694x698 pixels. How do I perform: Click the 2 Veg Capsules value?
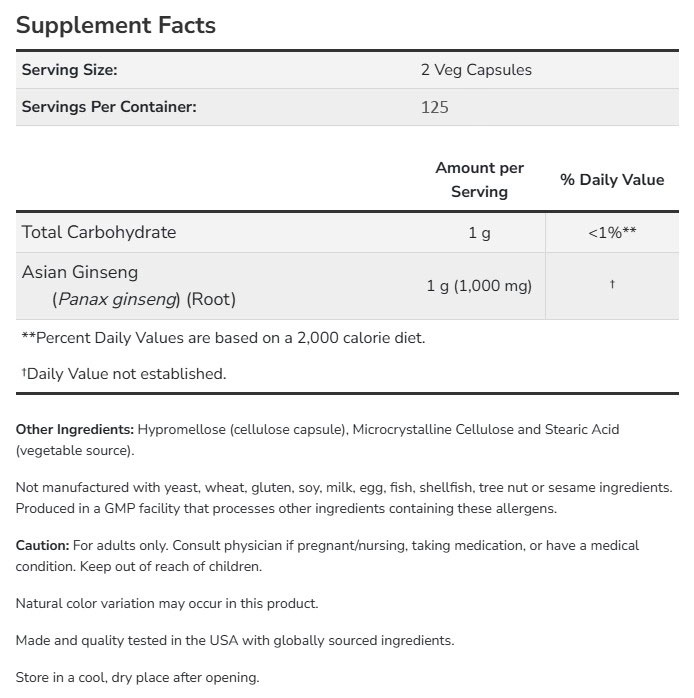[x=476, y=70]
